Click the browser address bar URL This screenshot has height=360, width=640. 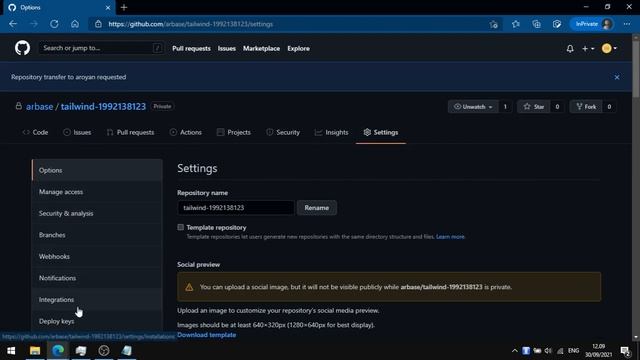191,24
